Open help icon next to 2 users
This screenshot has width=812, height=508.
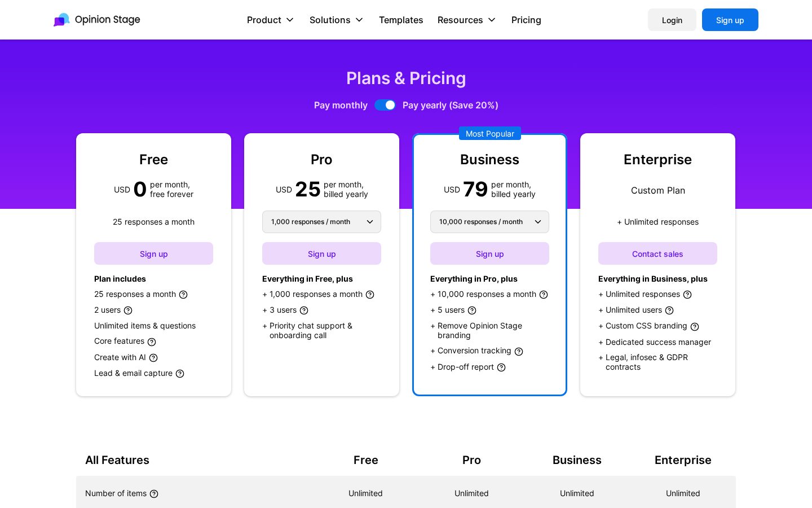(128, 310)
